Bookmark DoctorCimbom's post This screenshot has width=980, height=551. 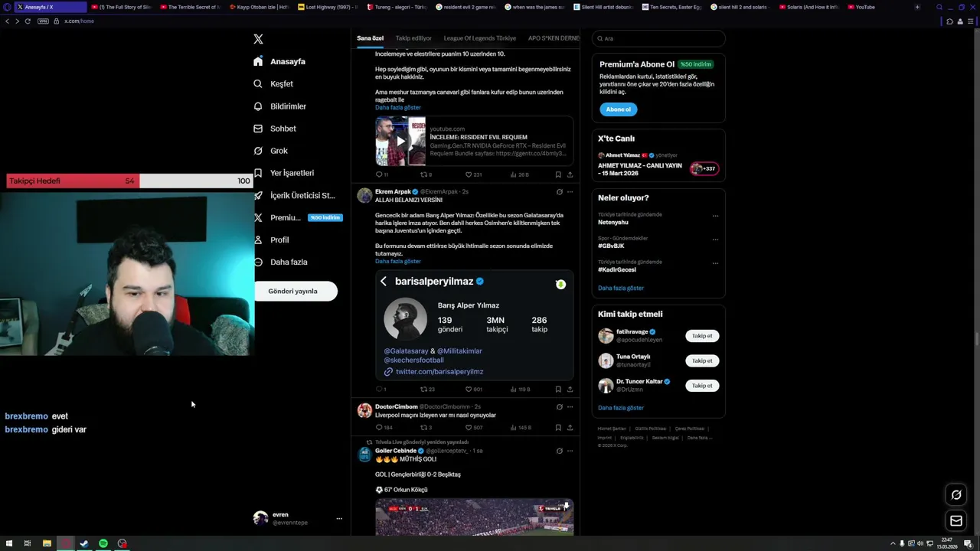click(558, 428)
